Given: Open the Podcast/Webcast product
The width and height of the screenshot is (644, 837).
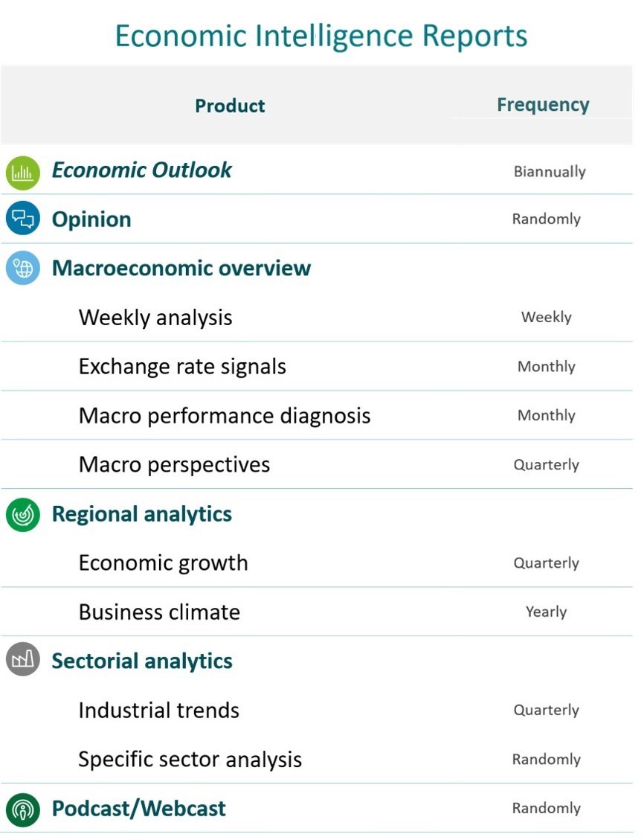Looking at the screenshot, I should coord(139,809).
